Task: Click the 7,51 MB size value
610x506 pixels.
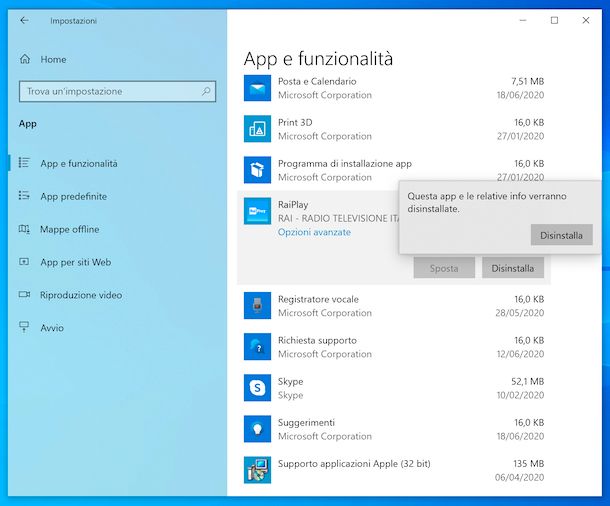Action: 528,81
